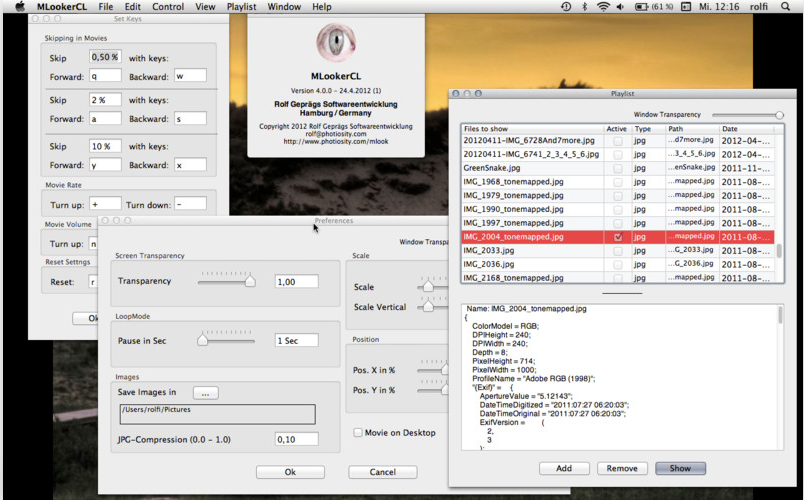The height and width of the screenshot is (500, 804).
Task: Check Active for IMG_2036.jpg
Action: point(618,265)
